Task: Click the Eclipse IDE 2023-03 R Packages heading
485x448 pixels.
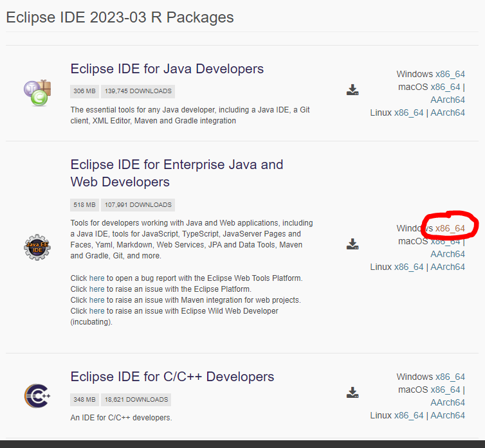Action: (x=120, y=17)
